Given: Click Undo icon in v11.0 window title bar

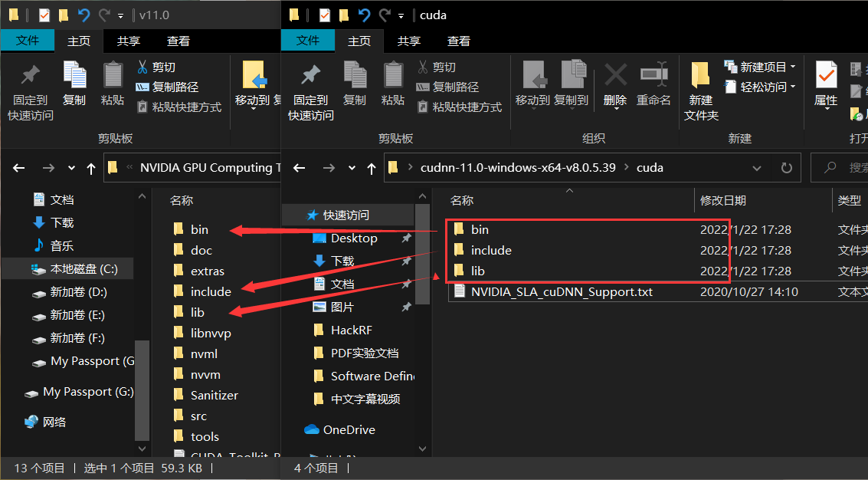Looking at the screenshot, I should coord(84,15).
